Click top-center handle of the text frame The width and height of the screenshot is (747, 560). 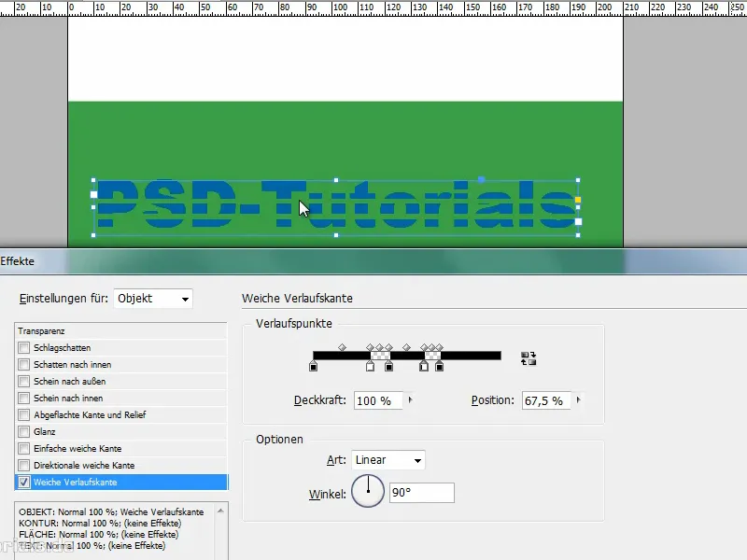[336, 180]
